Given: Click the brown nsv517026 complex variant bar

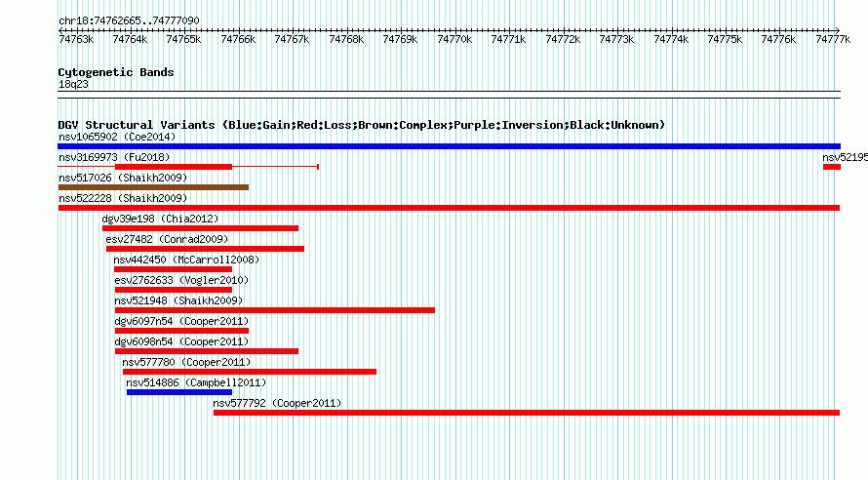Looking at the screenshot, I should coord(153,187).
